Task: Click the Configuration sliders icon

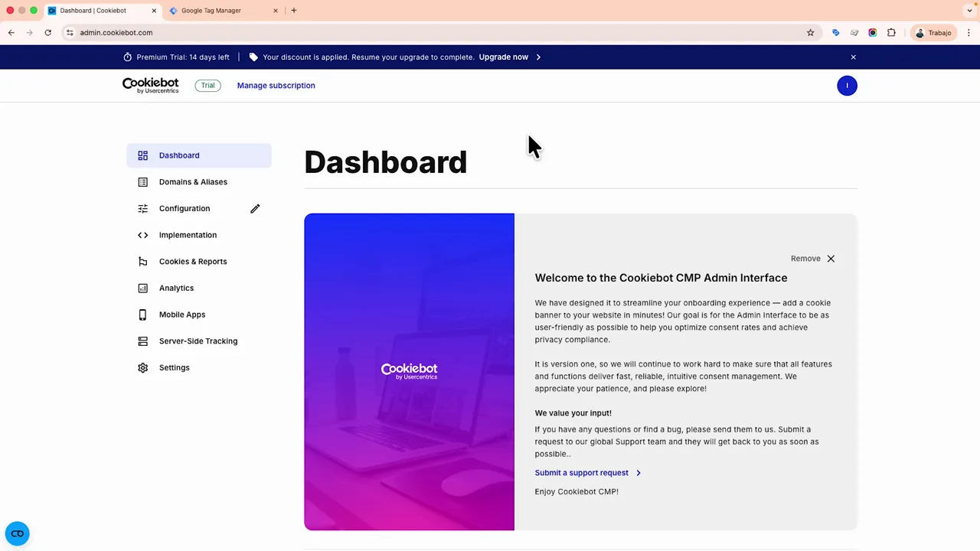Action: click(x=142, y=208)
